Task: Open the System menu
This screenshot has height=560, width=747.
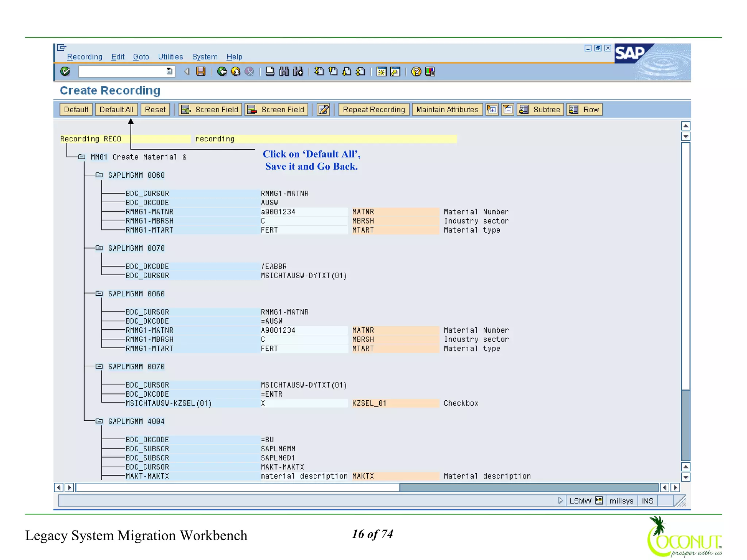Action: pos(205,57)
